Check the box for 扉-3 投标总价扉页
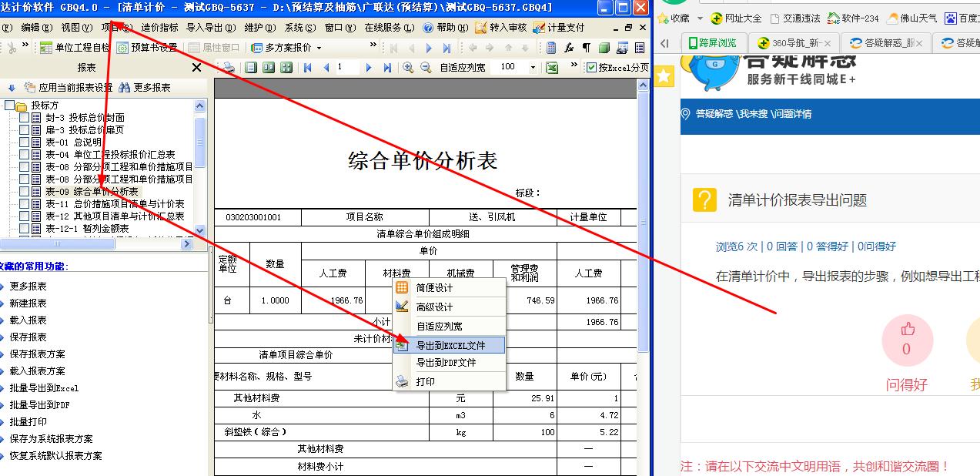The image size is (980, 476). click(25, 130)
